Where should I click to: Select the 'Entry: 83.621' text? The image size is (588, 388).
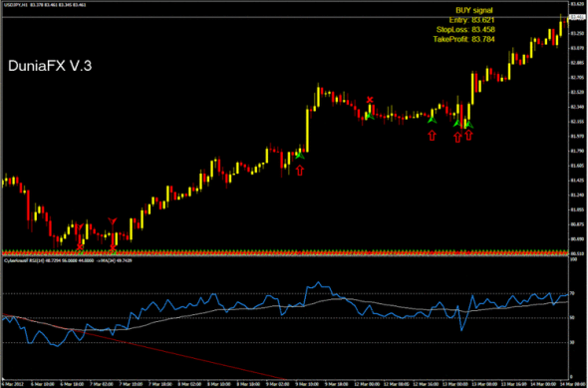tap(471, 20)
